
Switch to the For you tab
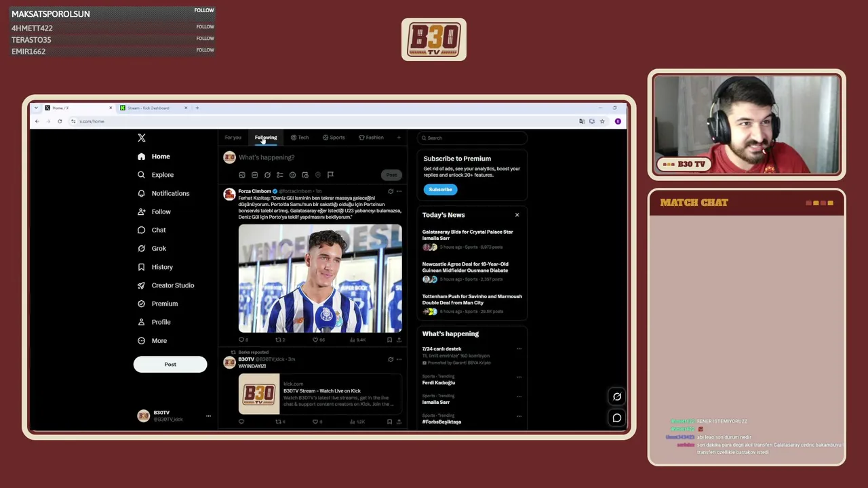pyautogui.click(x=233, y=138)
